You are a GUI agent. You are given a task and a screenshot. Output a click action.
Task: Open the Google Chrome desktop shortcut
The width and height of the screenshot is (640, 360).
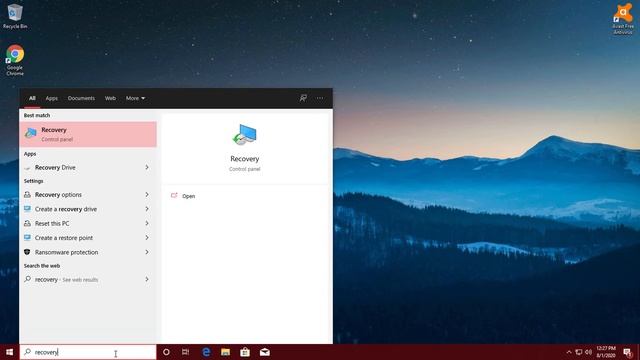tap(15, 60)
